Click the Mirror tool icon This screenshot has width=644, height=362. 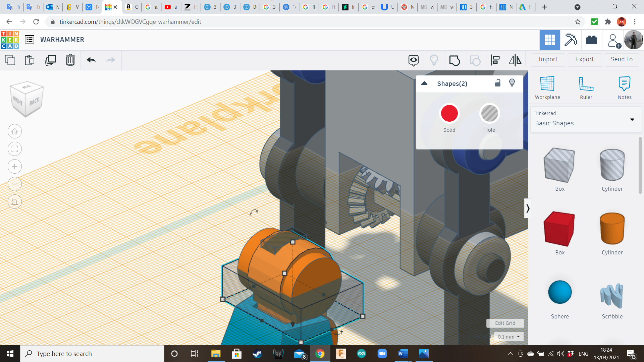515,60
